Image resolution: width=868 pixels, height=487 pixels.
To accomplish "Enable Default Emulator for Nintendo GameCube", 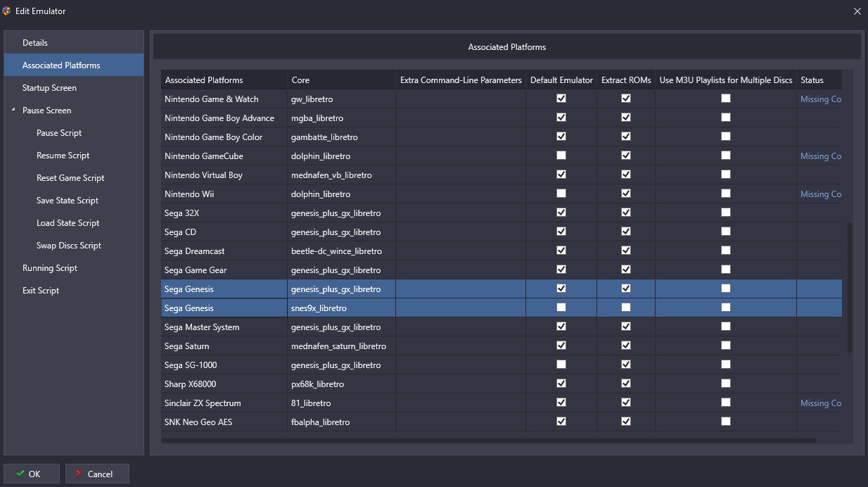I will 561,156.
